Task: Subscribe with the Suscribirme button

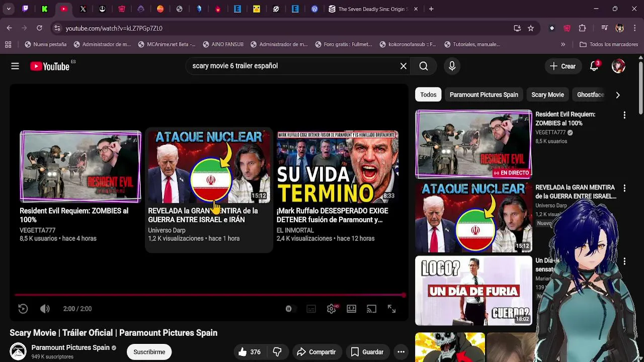Action: (149, 352)
